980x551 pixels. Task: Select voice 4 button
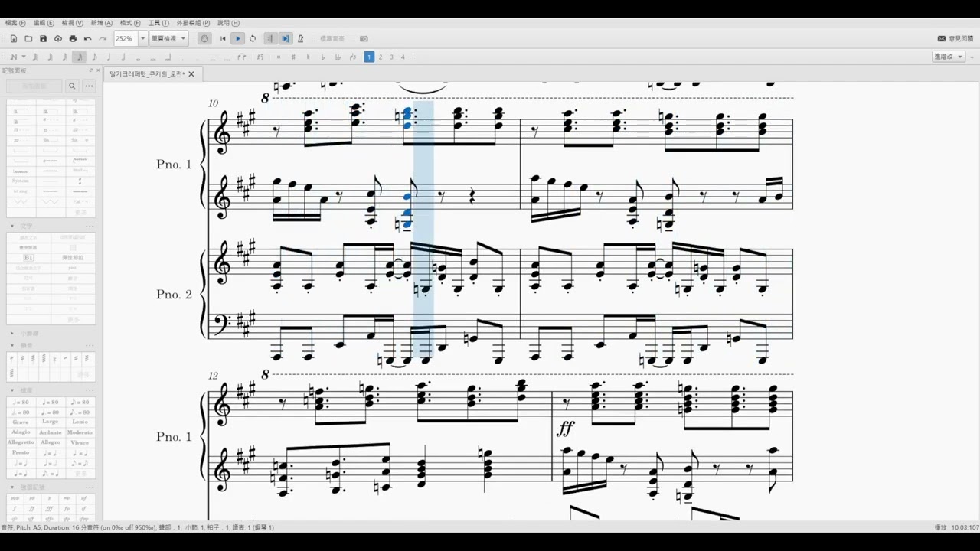(403, 57)
